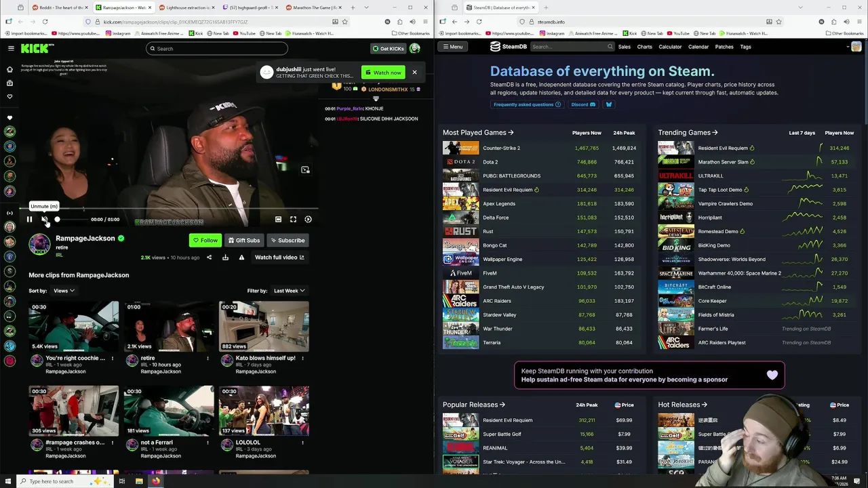Click the sponsor heart icon
The width and height of the screenshot is (868, 488).
click(772, 375)
